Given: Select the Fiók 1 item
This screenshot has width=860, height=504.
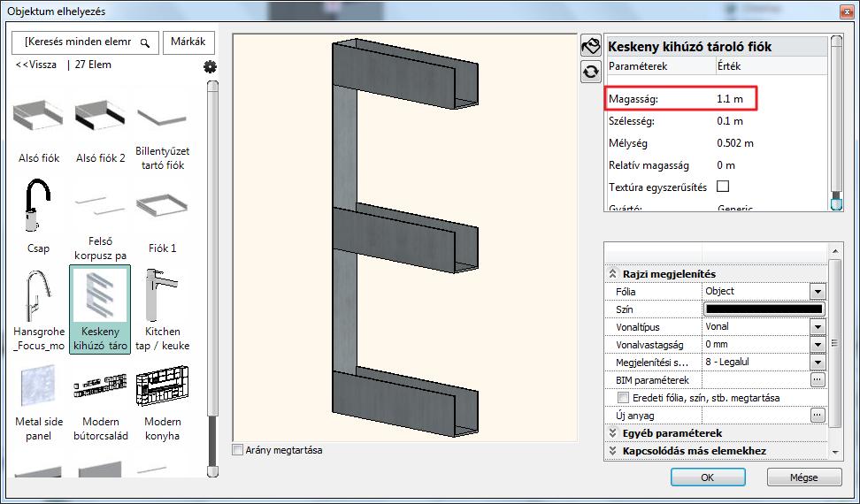Looking at the screenshot, I should pos(162,221).
